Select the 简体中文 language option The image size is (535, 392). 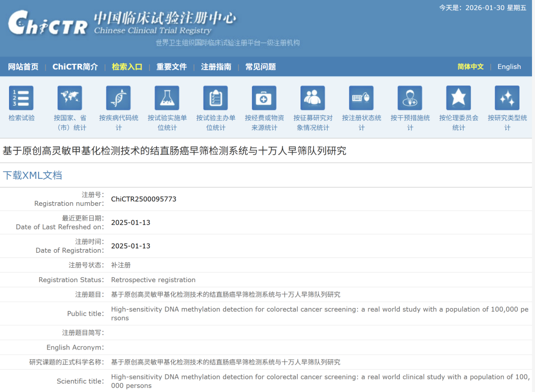pyautogui.click(x=470, y=67)
